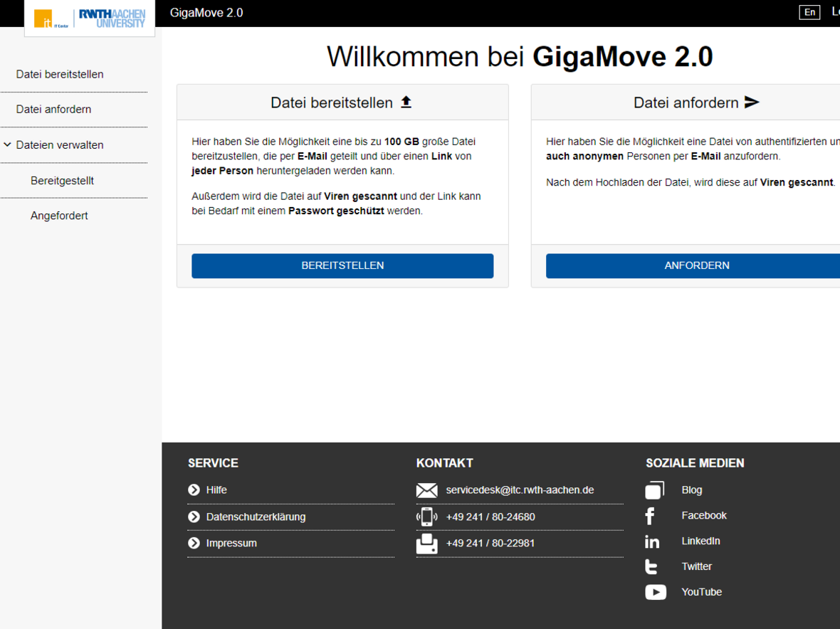Click the YouTube play icon

655,592
